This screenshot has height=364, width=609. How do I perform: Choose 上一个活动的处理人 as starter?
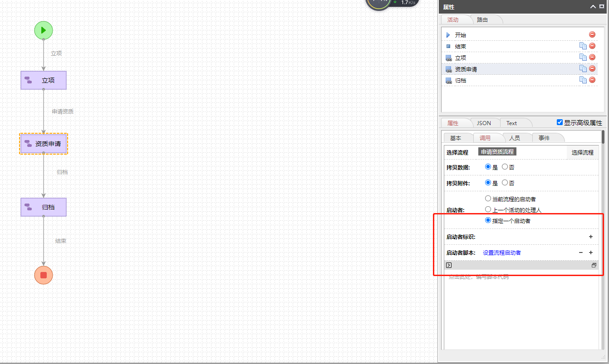(x=488, y=209)
